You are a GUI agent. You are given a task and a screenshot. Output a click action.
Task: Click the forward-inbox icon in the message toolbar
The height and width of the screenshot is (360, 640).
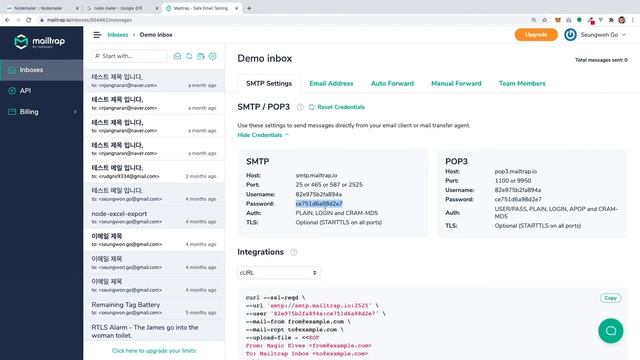[x=201, y=56]
